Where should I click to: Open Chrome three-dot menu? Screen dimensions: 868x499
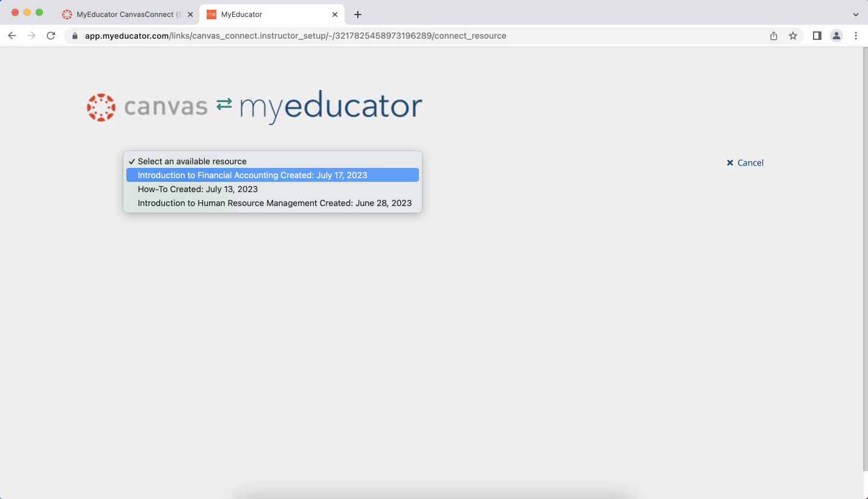click(856, 36)
